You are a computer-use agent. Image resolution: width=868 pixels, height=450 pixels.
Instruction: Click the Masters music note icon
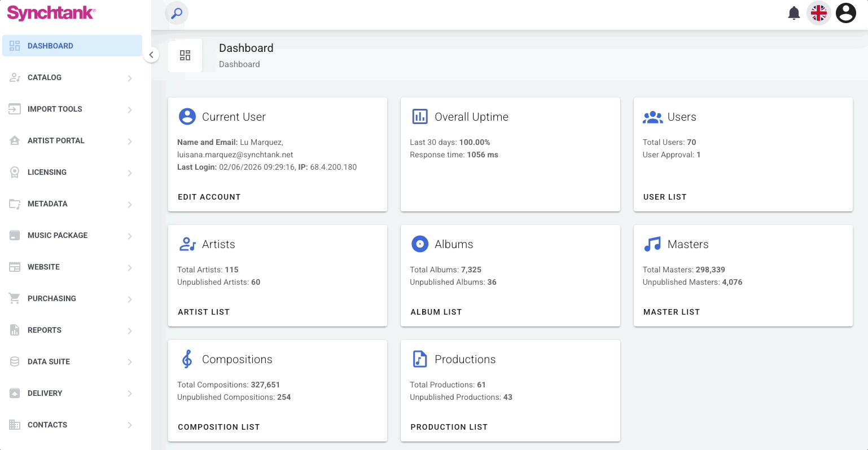click(652, 244)
